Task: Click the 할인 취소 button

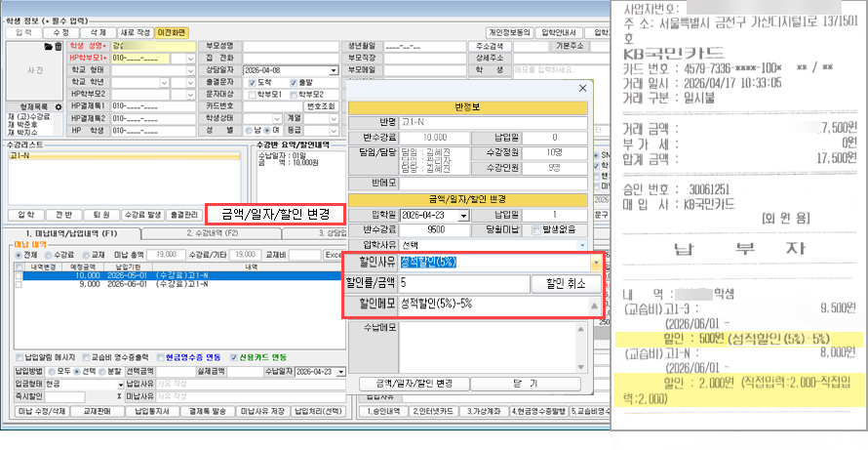Action: point(560,283)
